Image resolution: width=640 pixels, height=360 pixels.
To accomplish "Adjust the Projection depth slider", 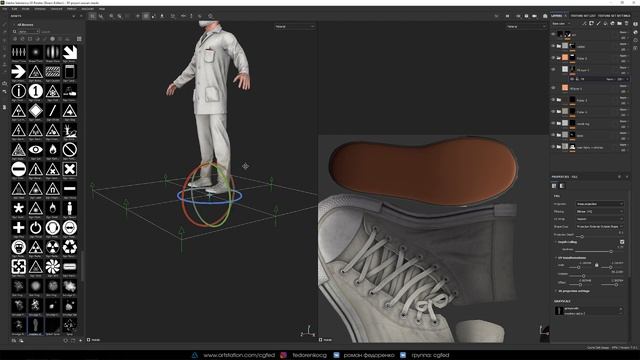I will coord(582,236).
